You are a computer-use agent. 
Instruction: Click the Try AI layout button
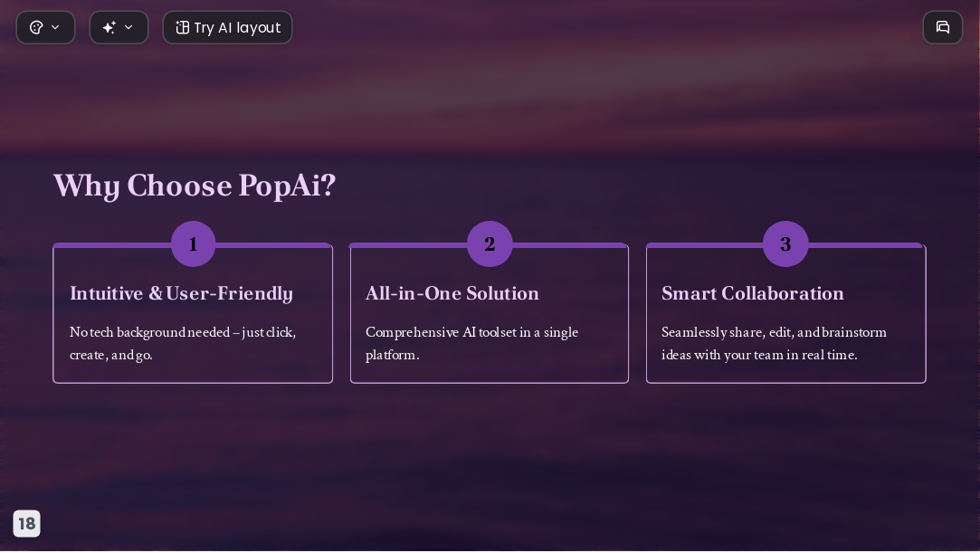(227, 27)
